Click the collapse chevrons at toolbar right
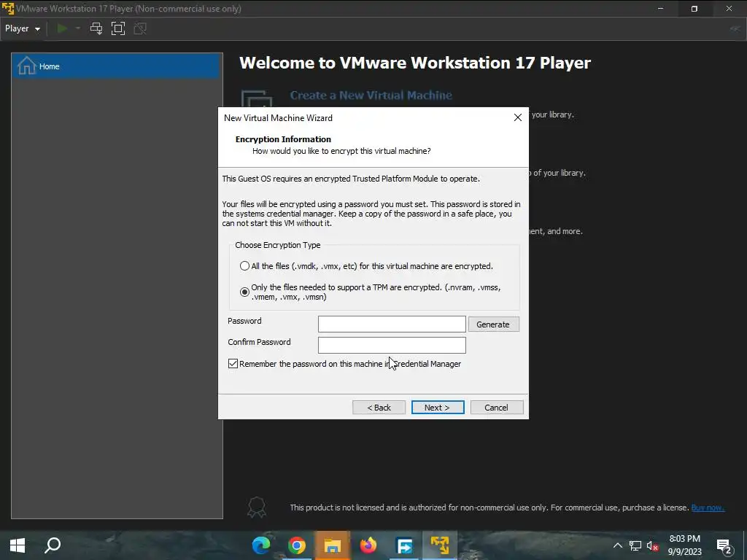This screenshot has width=747, height=560. coord(735,28)
